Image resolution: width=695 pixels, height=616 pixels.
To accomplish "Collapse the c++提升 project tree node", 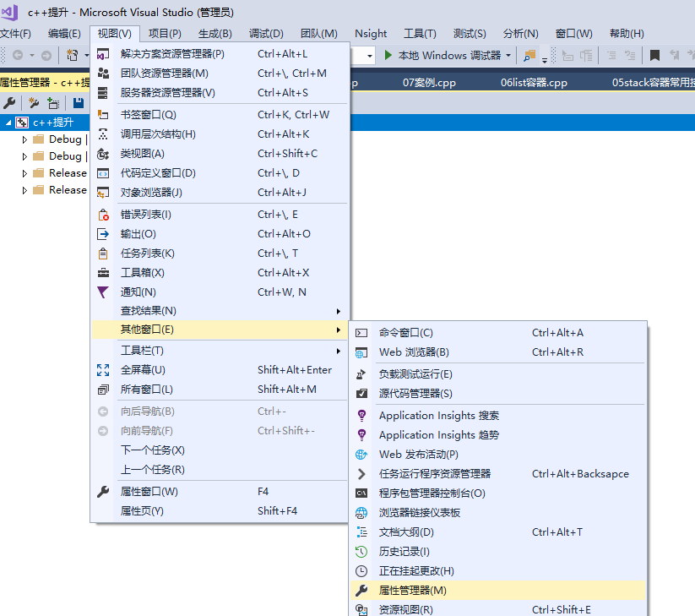I will point(8,123).
